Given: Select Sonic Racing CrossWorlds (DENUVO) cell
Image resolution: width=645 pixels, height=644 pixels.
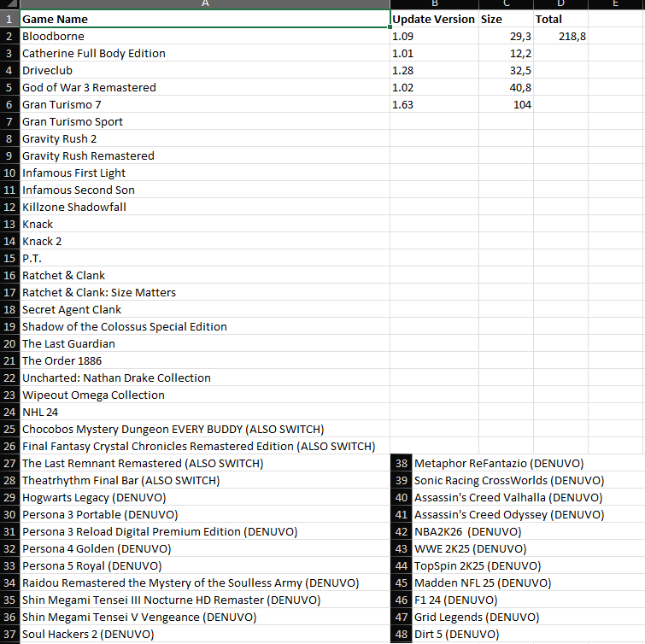Looking at the screenshot, I should tap(529, 480).
